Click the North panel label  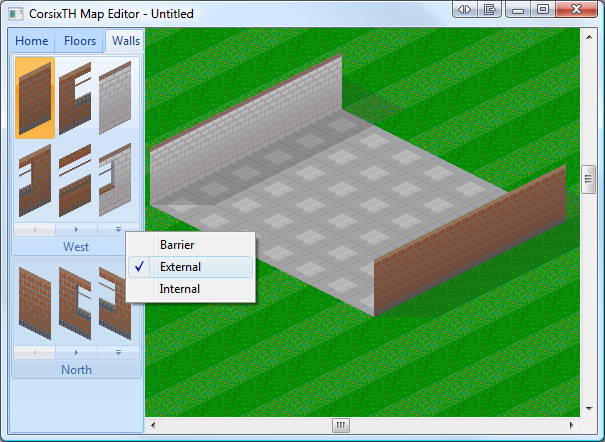(x=76, y=370)
